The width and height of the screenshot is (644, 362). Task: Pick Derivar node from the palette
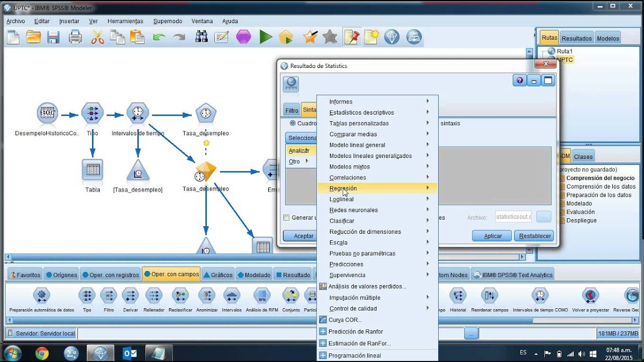click(130, 296)
